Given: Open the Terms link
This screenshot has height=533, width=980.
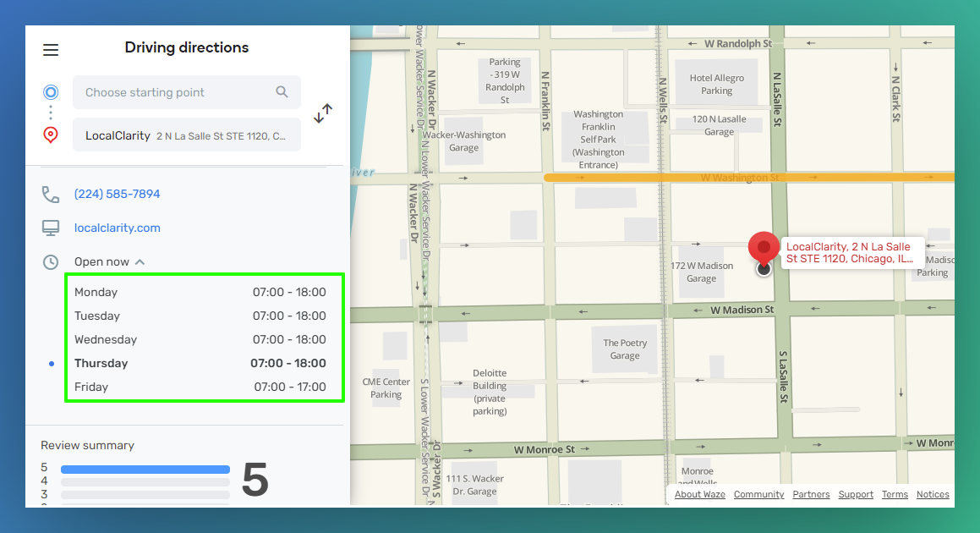Looking at the screenshot, I should coord(895,494).
